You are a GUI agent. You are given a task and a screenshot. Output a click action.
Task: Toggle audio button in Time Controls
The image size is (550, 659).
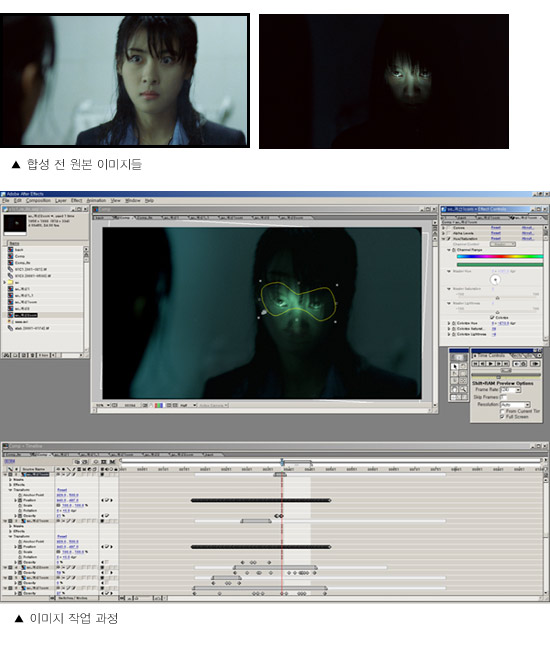pos(516,364)
